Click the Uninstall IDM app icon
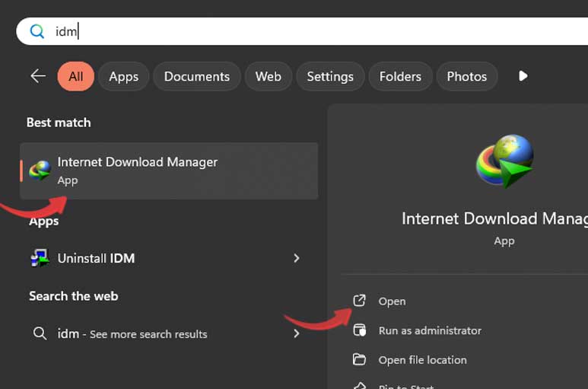Viewport: 588px width, 389px height. (x=40, y=258)
